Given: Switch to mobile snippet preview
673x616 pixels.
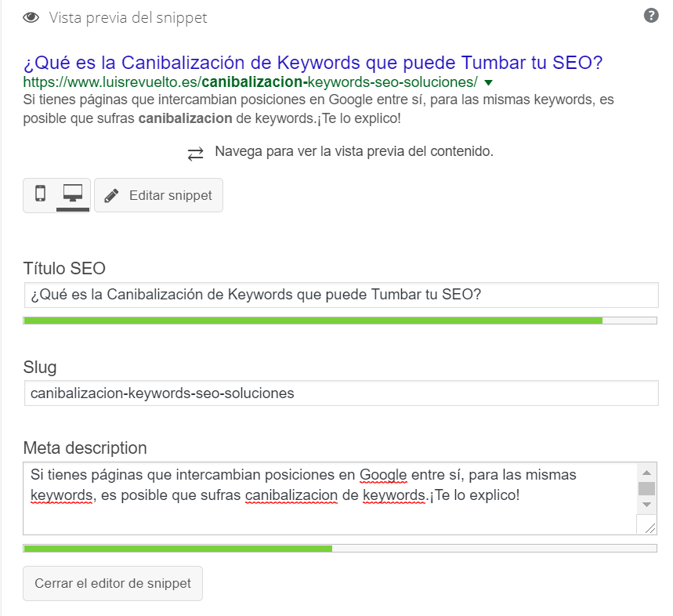Looking at the screenshot, I should [41, 194].
